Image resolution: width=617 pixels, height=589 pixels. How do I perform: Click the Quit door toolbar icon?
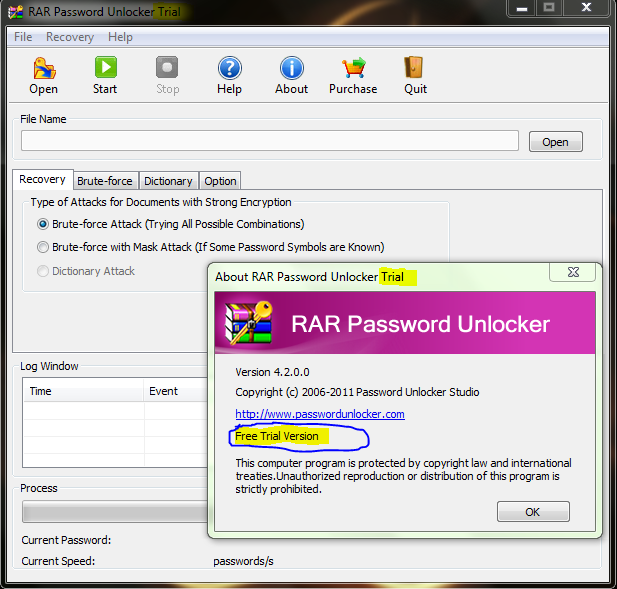tap(414, 67)
